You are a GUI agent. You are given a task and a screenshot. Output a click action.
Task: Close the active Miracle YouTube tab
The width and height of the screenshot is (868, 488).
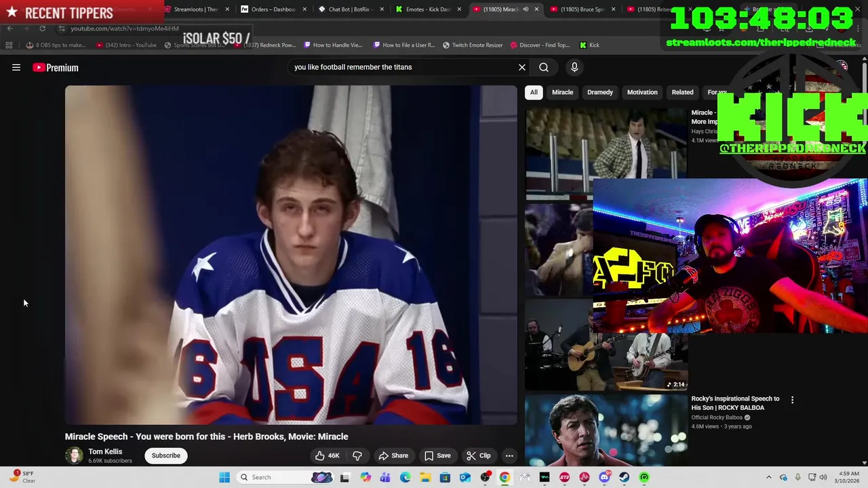(x=536, y=9)
